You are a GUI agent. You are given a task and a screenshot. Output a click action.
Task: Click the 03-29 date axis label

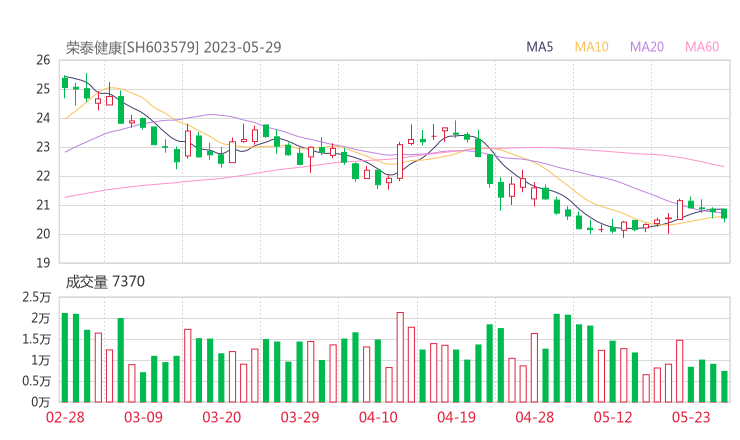coord(300,417)
